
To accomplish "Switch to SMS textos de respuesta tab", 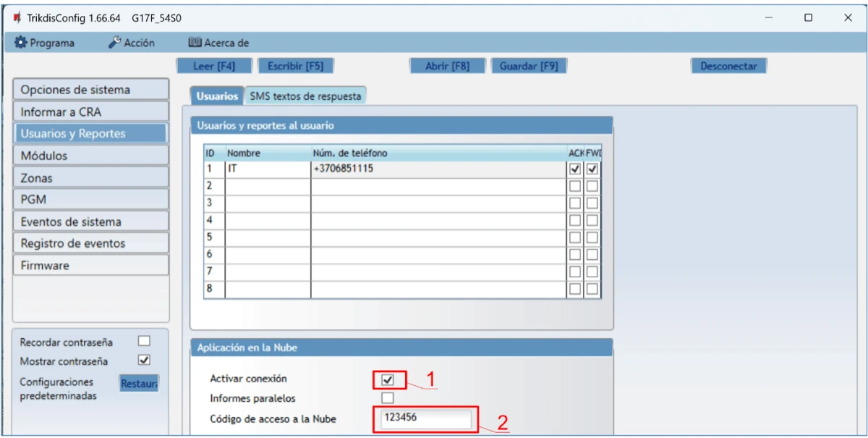I will tap(305, 96).
